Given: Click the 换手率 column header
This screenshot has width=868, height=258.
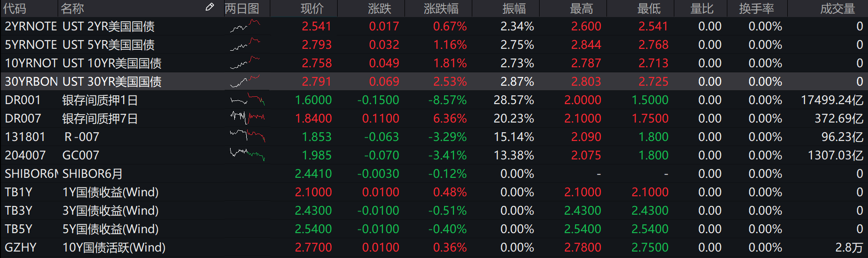Looking at the screenshot, I should [756, 8].
